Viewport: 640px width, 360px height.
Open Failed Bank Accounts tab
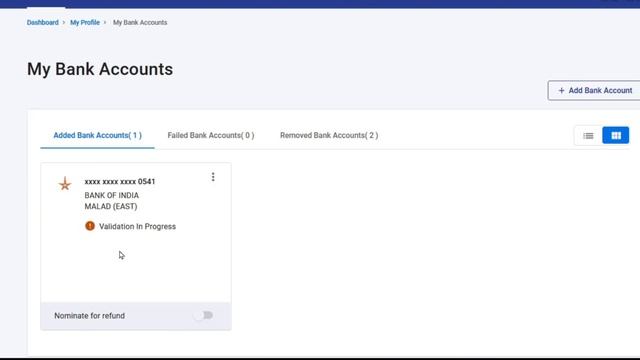pyautogui.click(x=211, y=135)
